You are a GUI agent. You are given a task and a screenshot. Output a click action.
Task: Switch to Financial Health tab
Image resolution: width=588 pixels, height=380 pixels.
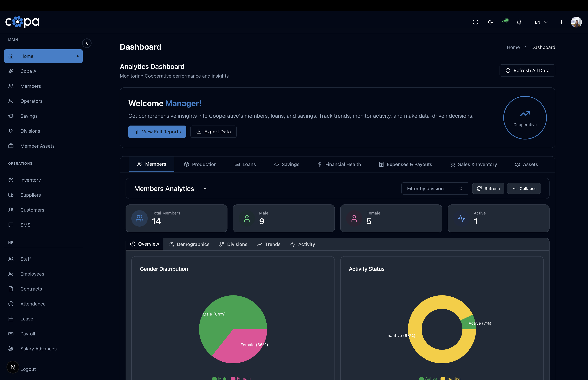tap(339, 164)
